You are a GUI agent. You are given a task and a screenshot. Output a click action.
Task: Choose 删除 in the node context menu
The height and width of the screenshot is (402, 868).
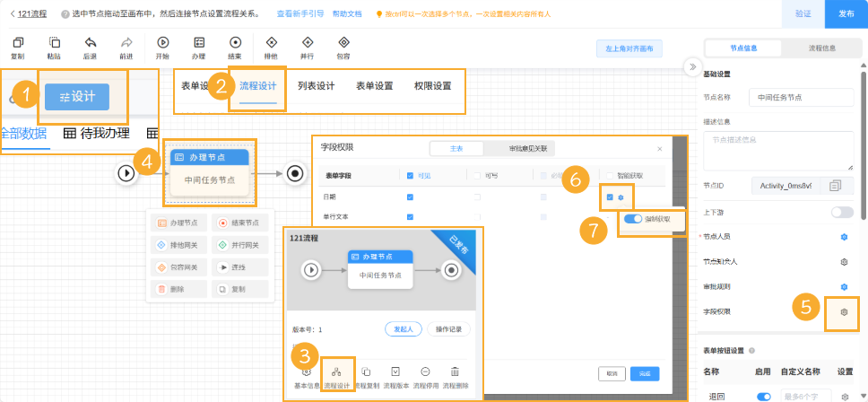click(177, 288)
